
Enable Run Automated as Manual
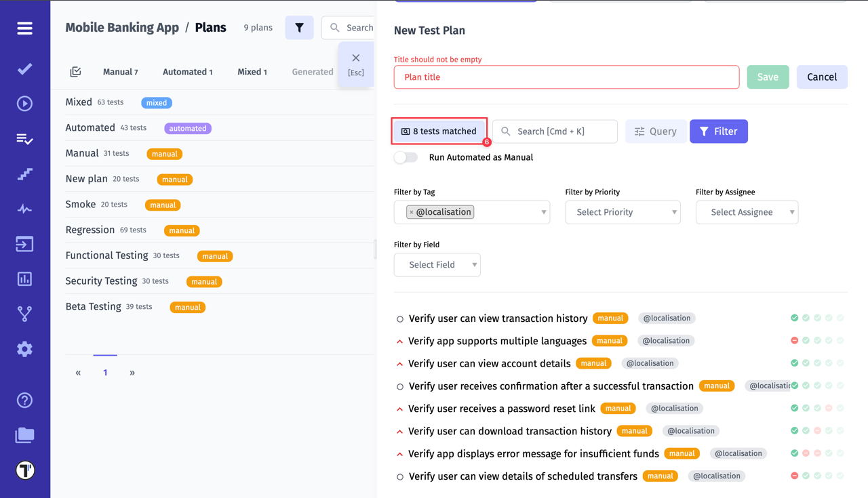click(x=406, y=157)
